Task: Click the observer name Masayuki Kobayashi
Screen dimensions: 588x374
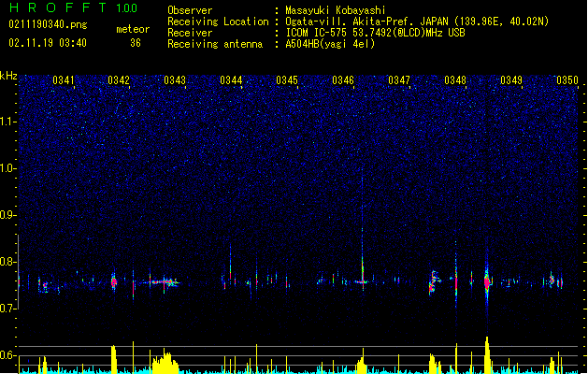Action: click(336, 10)
